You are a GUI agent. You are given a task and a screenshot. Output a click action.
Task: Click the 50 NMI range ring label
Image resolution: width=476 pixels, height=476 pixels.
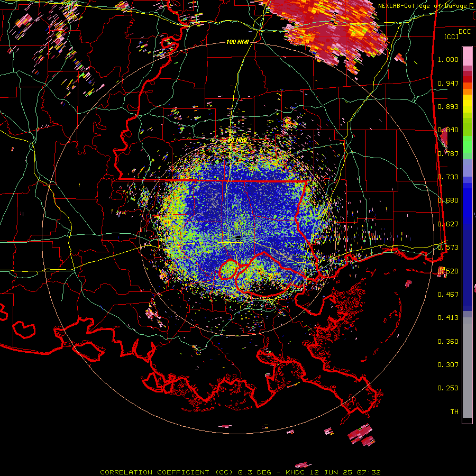click(237, 140)
